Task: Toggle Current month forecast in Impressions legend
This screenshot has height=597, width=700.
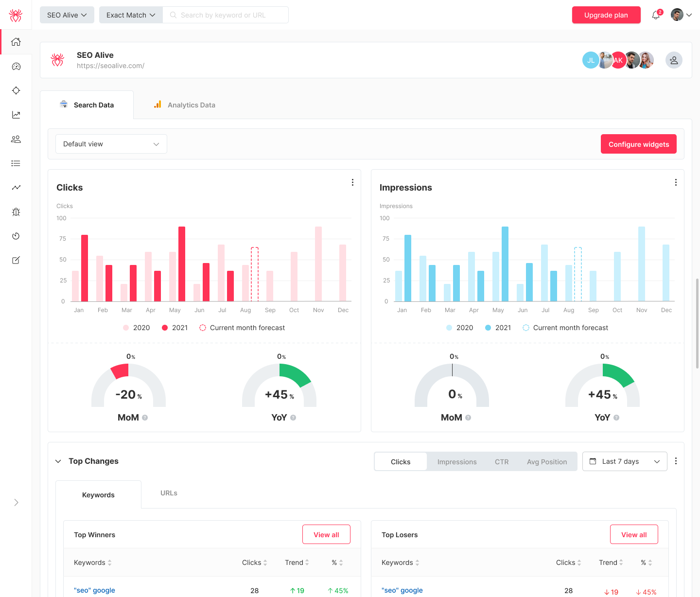Action: tap(565, 328)
